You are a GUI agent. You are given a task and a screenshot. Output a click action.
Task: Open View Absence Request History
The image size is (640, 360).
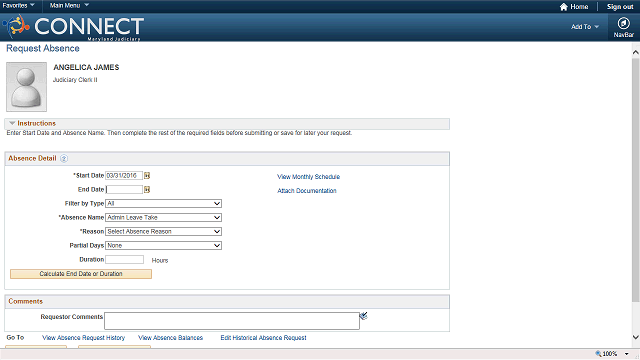click(84, 338)
